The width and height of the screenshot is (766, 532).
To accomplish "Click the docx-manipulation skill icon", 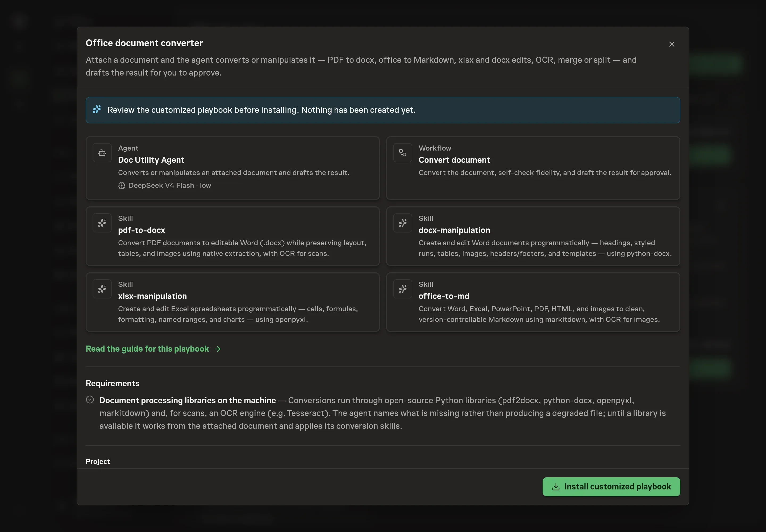I will click(403, 223).
